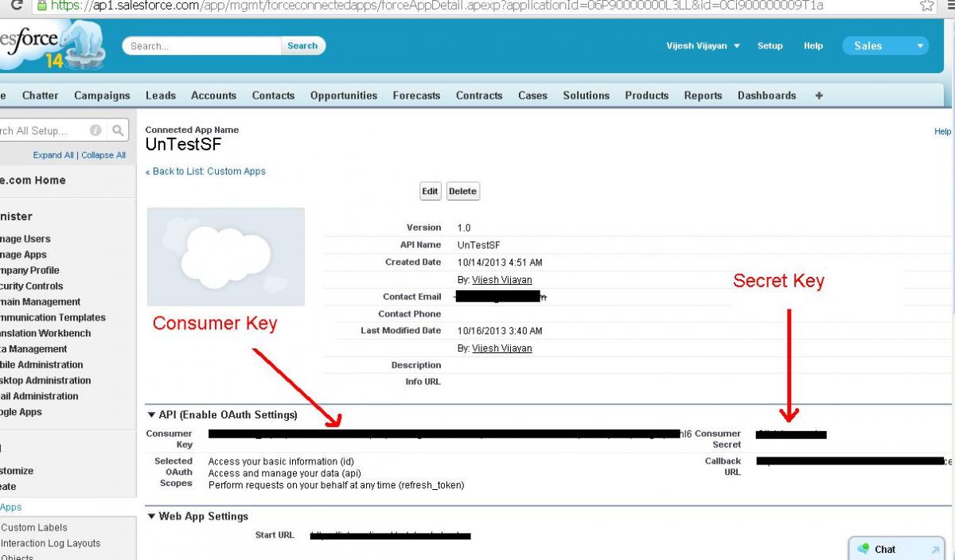The image size is (955, 560).
Task: Go to the Contracts tab
Action: point(479,95)
